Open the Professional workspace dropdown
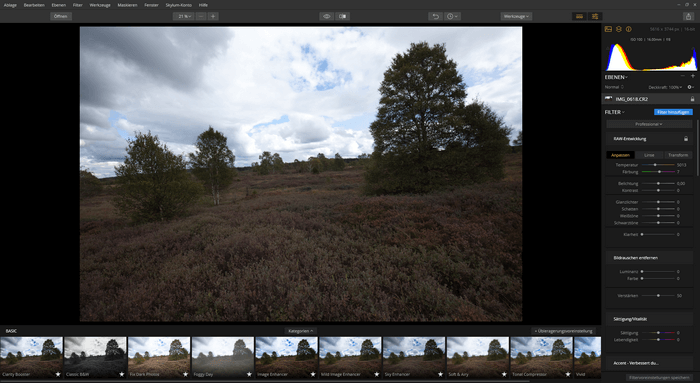 [x=649, y=124]
